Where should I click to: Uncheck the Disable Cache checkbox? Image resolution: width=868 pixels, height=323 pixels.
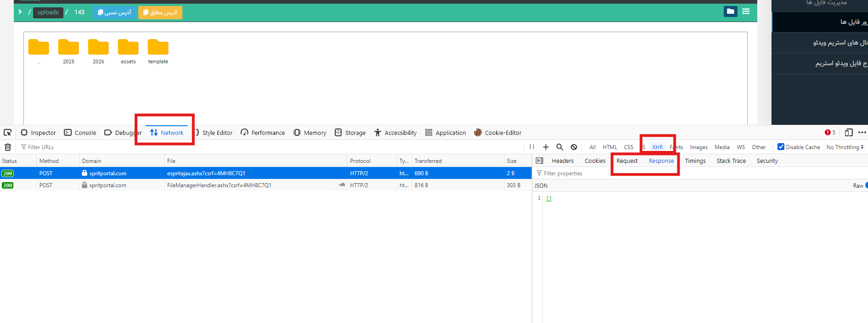pos(781,147)
